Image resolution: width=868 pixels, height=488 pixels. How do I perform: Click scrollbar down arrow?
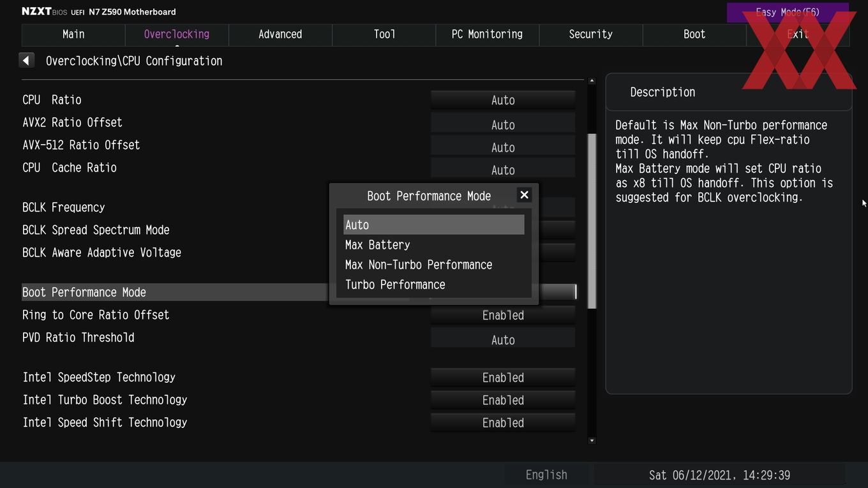(592, 440)
